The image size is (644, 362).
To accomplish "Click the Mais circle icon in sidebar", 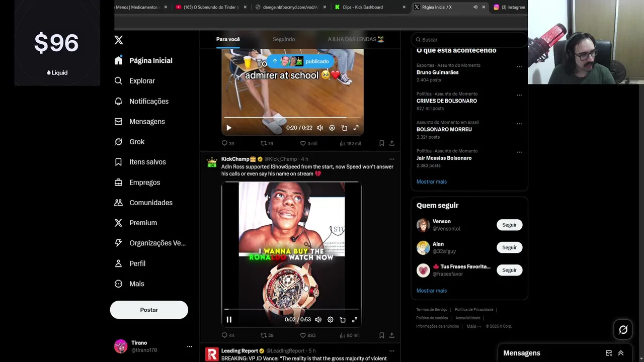I will coord(118,284).
